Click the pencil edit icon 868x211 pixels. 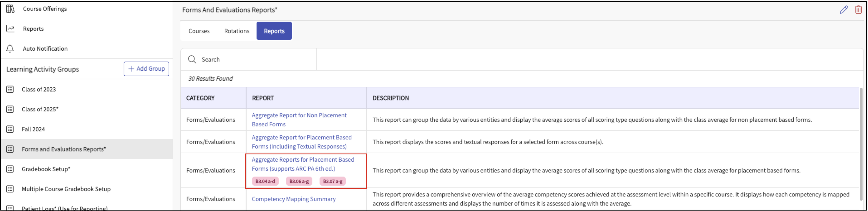tap(843, 10)
